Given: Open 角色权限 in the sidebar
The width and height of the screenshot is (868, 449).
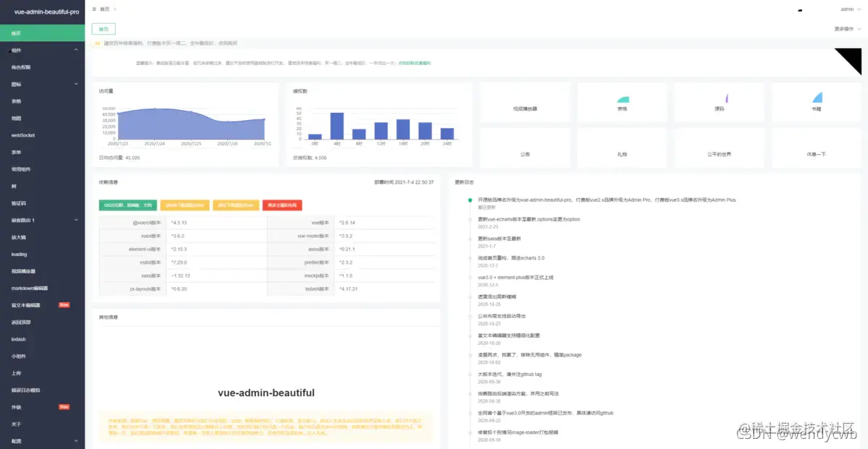Looking at the screenshot, I should pos(42,67).
